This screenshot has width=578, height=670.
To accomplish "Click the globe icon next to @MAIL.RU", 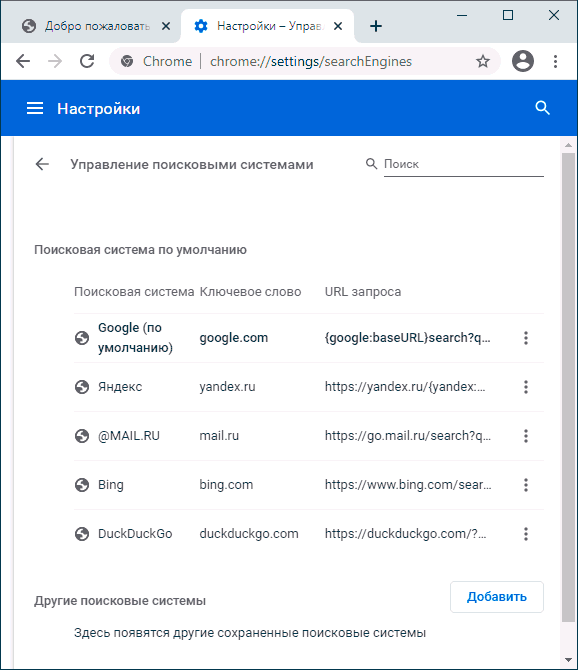I will [x=82, y=436].
